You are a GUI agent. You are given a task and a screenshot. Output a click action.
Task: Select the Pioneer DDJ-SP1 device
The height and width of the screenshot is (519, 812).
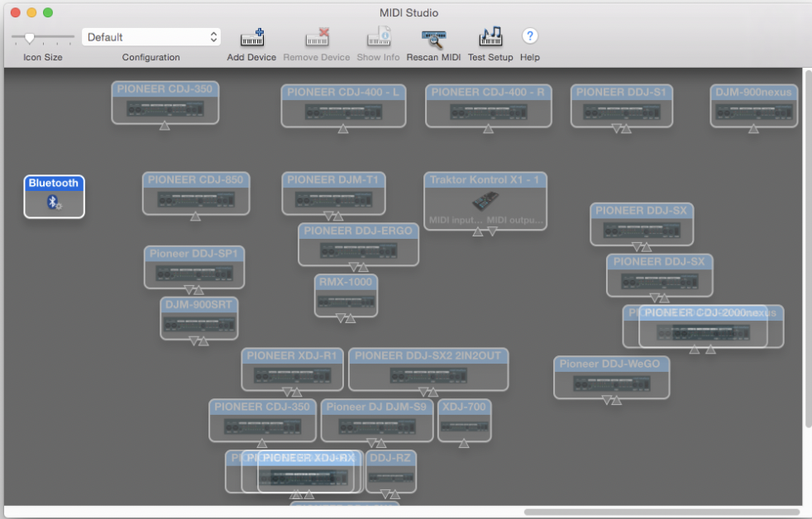[194, 268]
